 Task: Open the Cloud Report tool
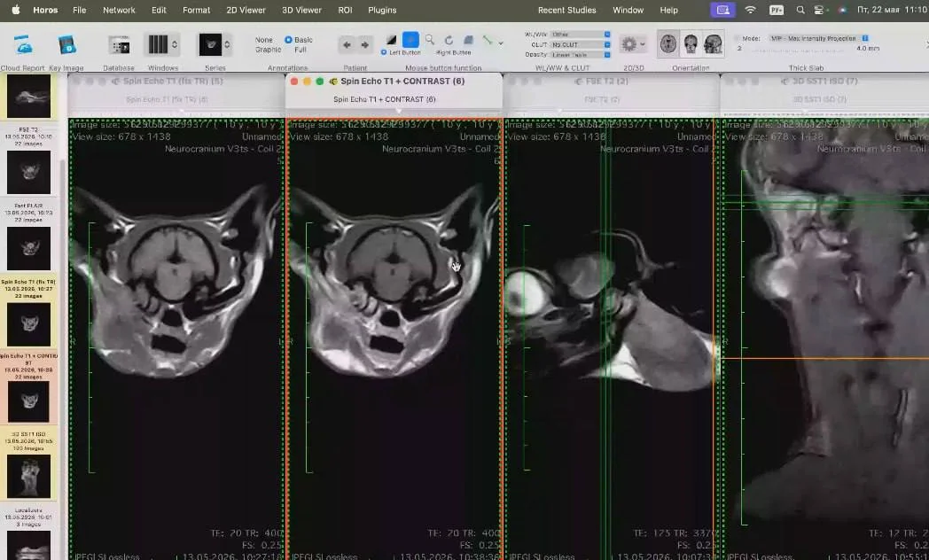pyautogui.click(x=22, y=45)
